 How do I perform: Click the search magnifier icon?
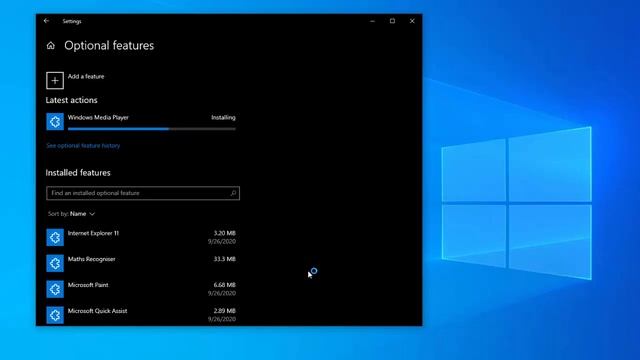233,193
